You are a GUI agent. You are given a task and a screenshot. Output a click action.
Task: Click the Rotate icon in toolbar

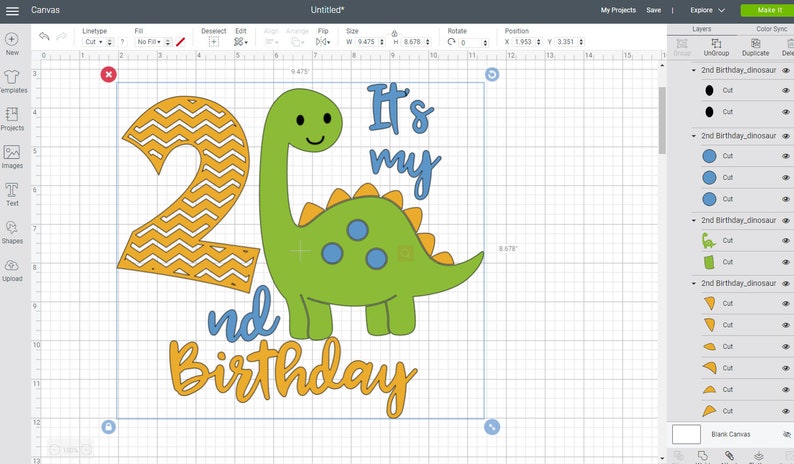coord(451,42)
